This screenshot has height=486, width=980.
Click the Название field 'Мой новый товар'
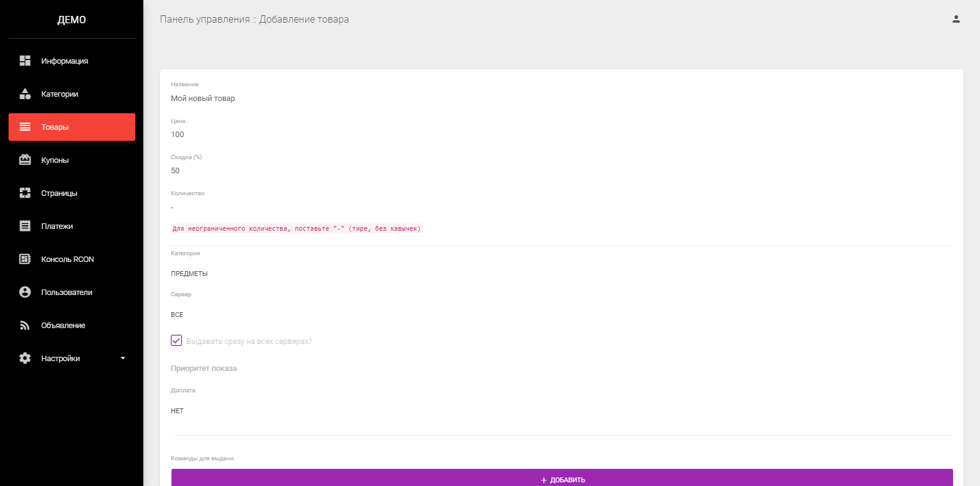click(562, 98)
